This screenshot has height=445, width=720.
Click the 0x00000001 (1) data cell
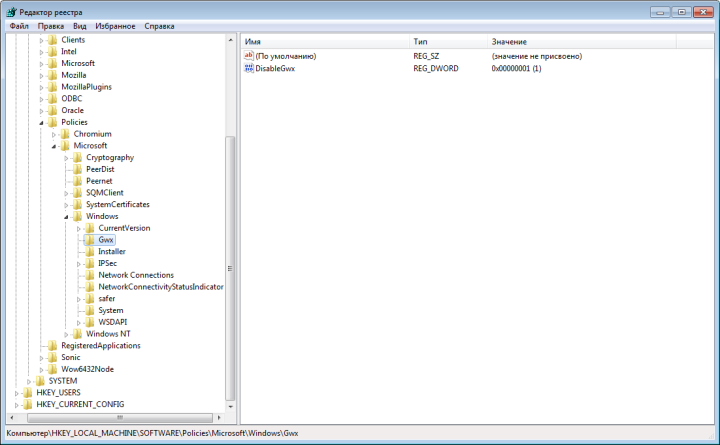(516, 68)
